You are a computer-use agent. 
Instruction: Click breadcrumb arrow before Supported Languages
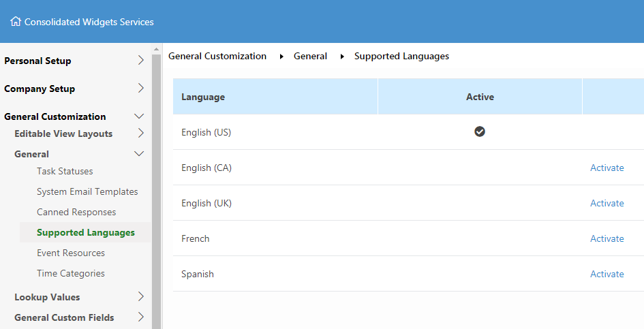pos(342,57)
